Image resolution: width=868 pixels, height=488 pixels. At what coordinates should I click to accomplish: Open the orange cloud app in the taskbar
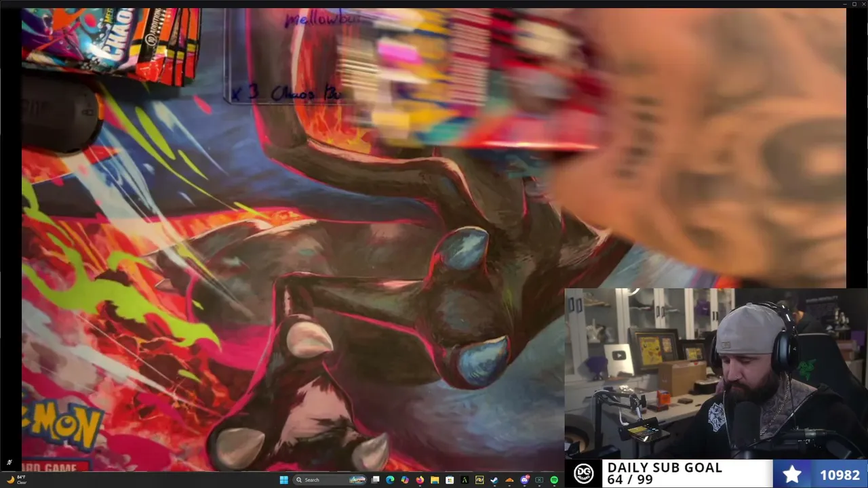[x=509, y=480]
